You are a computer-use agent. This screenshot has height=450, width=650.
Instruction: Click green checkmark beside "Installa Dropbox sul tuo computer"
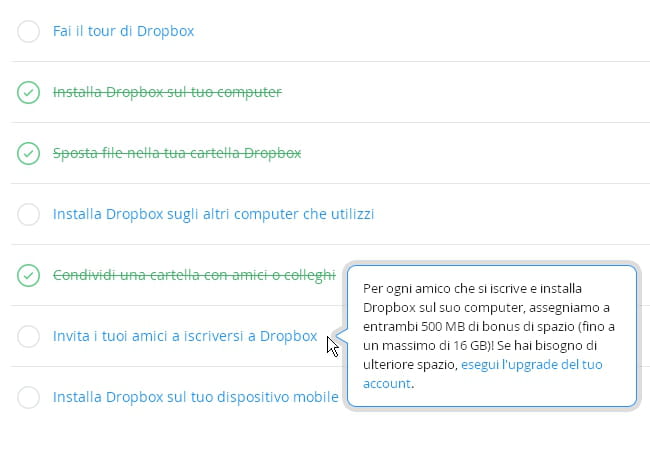29,93
